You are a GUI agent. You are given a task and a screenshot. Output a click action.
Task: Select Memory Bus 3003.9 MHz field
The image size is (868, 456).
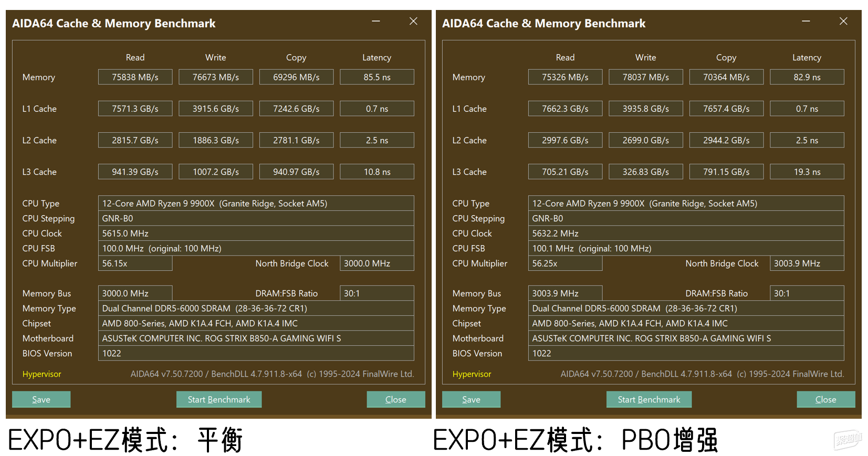[565, 293]
